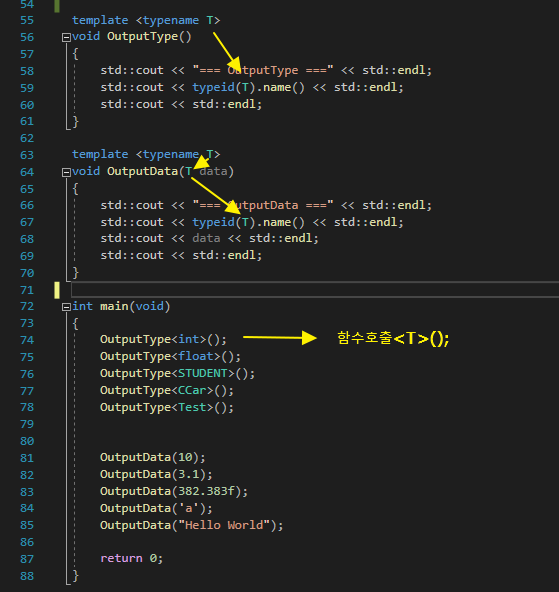The width and height of the screenshot is (559, 592).
Task: Click line number 55 in gutter
Action: [27, 20]
